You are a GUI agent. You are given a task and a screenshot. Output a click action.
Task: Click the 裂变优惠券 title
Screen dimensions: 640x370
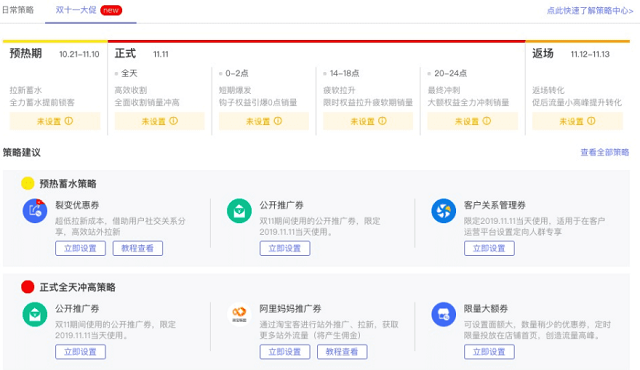pos(77,205)
